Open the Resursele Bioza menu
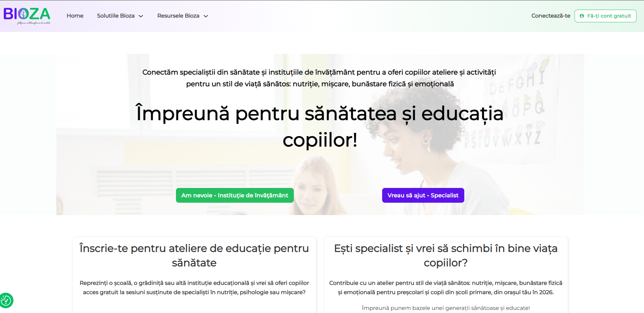This screenshot has height=313, width=644. pos(178,16)
